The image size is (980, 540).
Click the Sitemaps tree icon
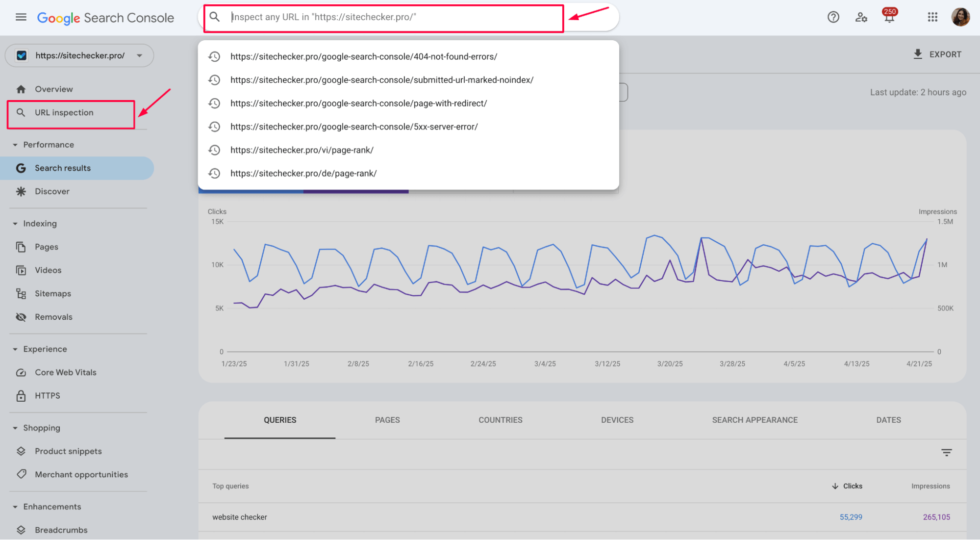[x=21, y=294]
